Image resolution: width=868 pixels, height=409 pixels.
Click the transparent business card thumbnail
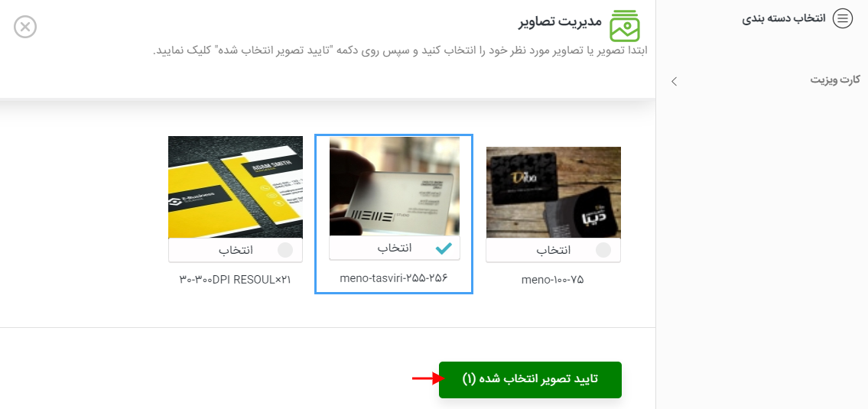(394, 187)
